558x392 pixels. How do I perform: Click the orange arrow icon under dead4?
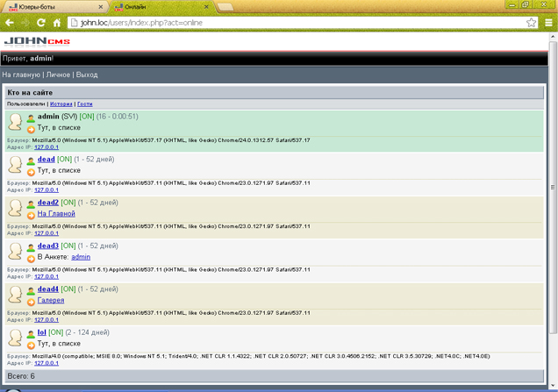31,301
